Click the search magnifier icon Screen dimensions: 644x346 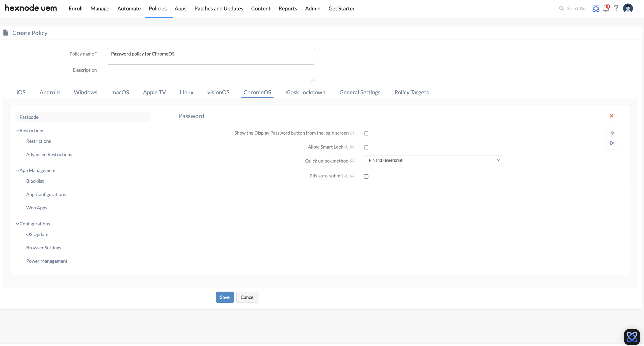(561, 8)
